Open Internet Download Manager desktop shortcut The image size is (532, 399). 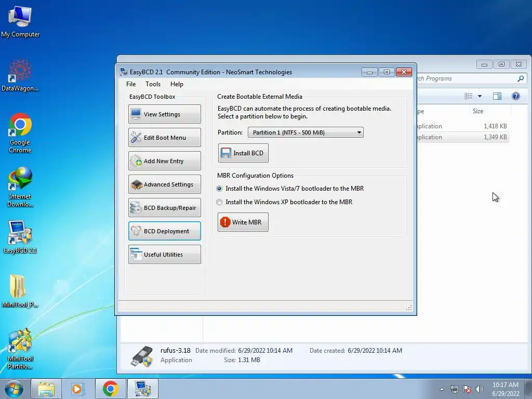click(20, 187)
